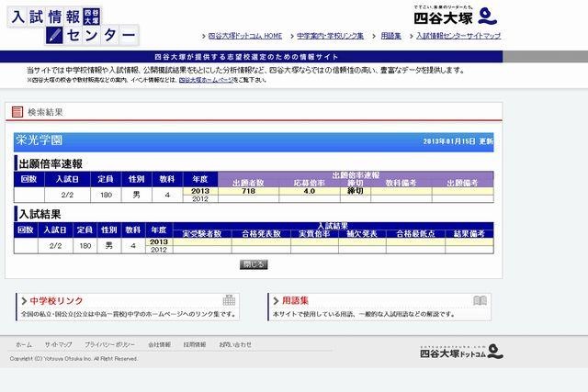
Task: Open the お問い合わせ footer link
Action: click(x=235, y=345)
